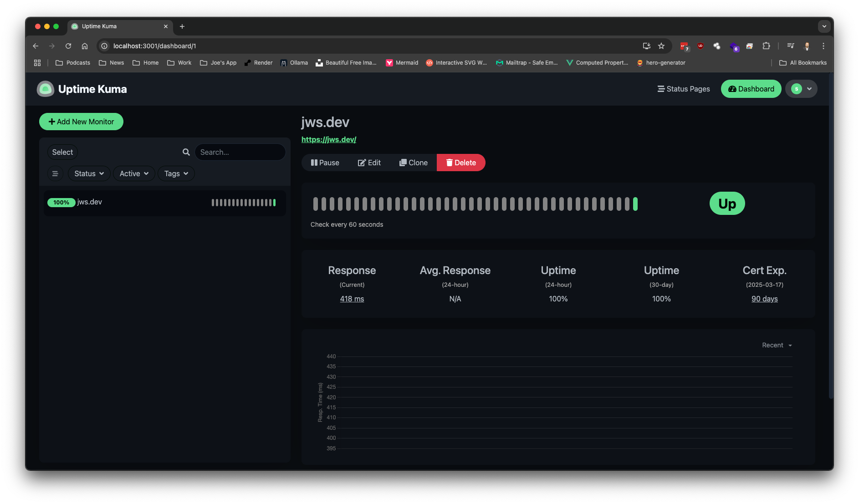This screenshot has width=859, height=504.
Task: Open the Render bookmark
Action: pyautogui.click(x=258, y=63)
